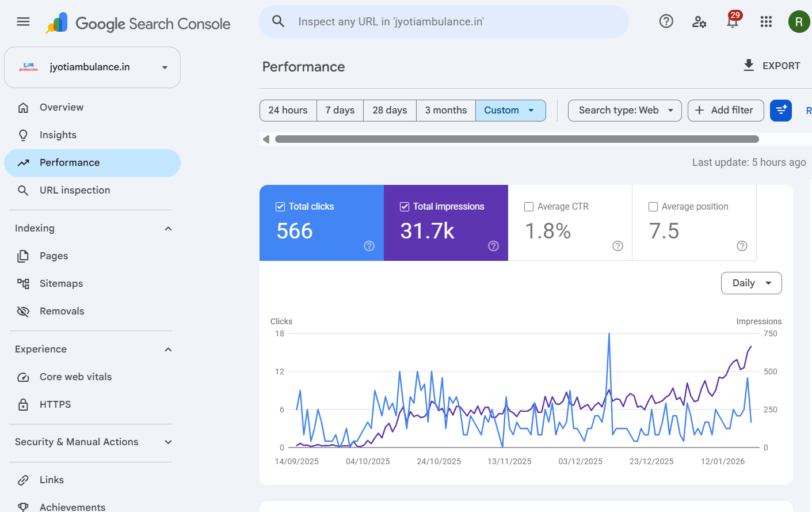The height and width of the screenshot is (512, 812).
Task: Select the 28 days date tab
Action: (390, 111)
